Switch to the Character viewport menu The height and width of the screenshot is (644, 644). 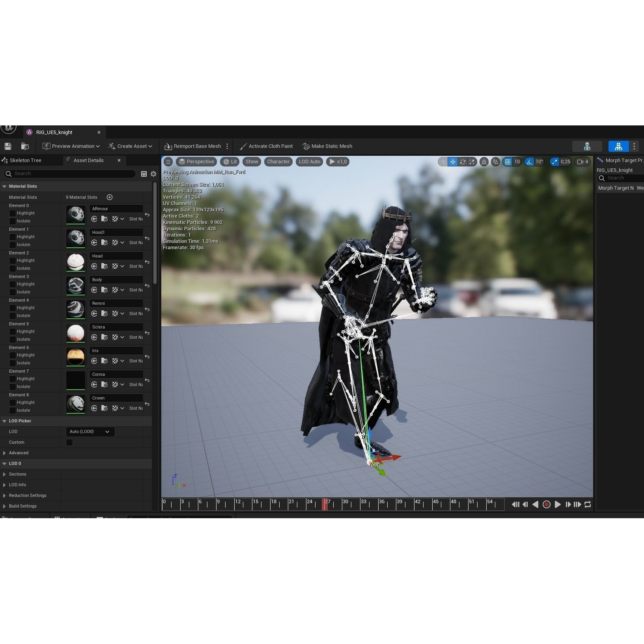(x=278, y=162)
